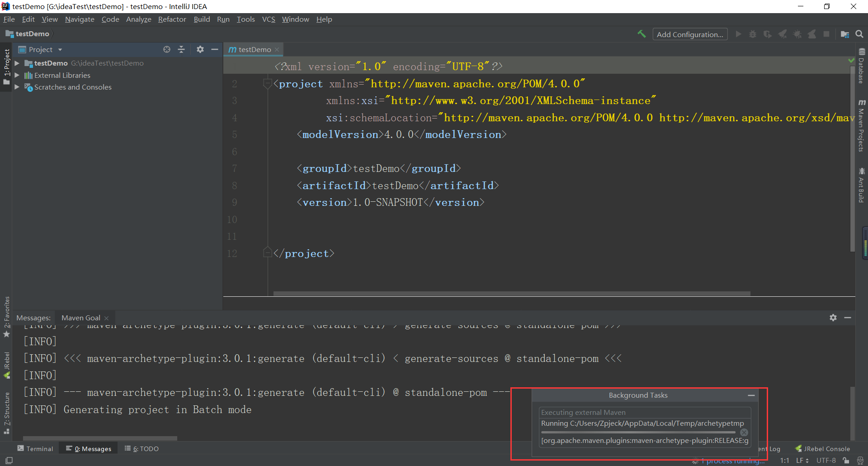
Task: Expand Scratches and Consoles tree node
Action: pos(17,87)
